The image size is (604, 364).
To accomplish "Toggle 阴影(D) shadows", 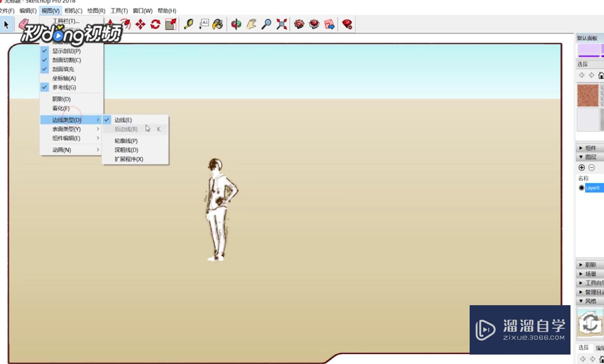I will [72, 99].
